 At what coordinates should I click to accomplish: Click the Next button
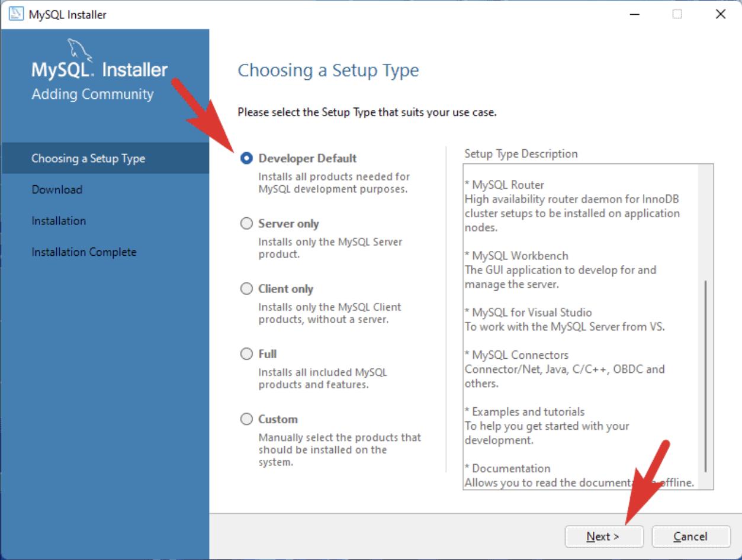pyautogui.click(x=603, y=536)
